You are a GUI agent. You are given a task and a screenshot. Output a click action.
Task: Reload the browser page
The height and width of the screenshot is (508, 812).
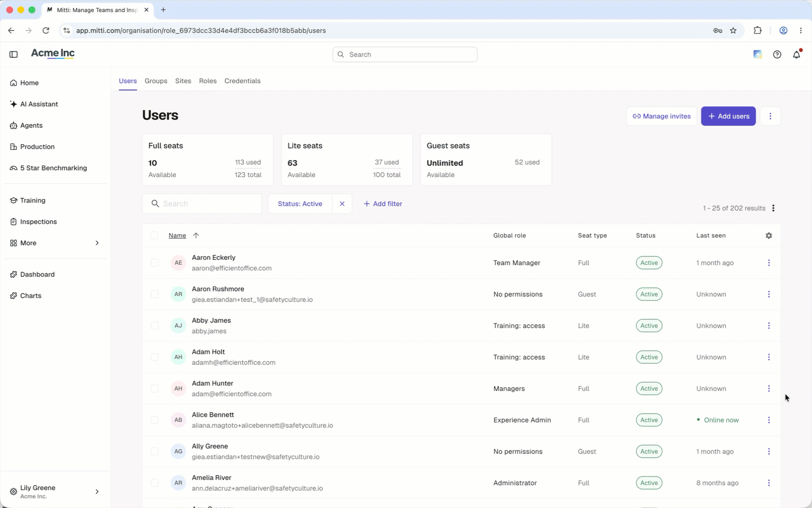point(46,30)
